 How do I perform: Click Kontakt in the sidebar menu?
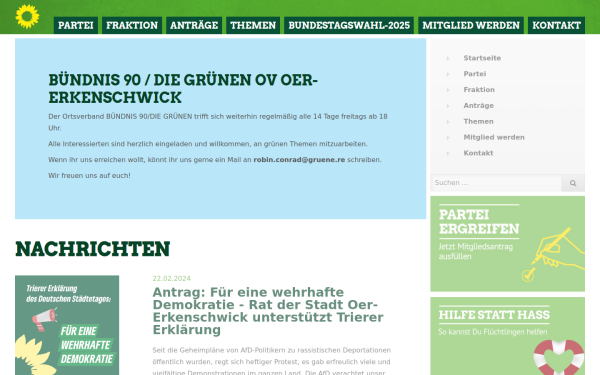click(478, 153)
